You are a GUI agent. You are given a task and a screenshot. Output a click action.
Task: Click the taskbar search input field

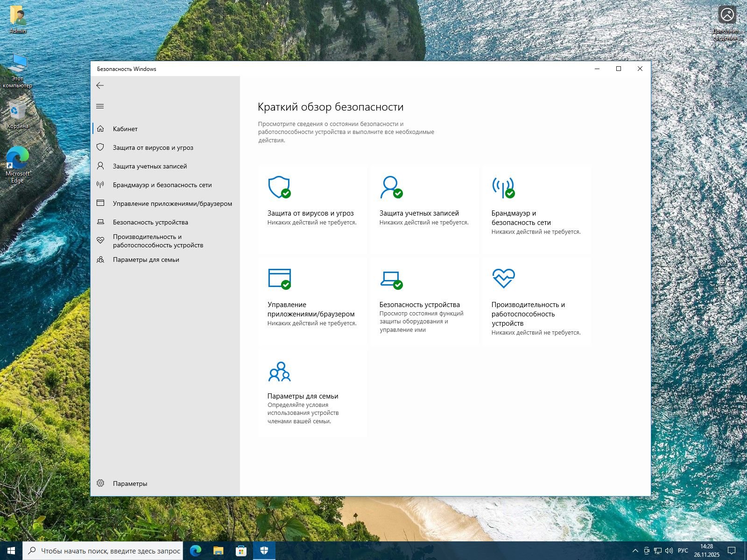110,551
